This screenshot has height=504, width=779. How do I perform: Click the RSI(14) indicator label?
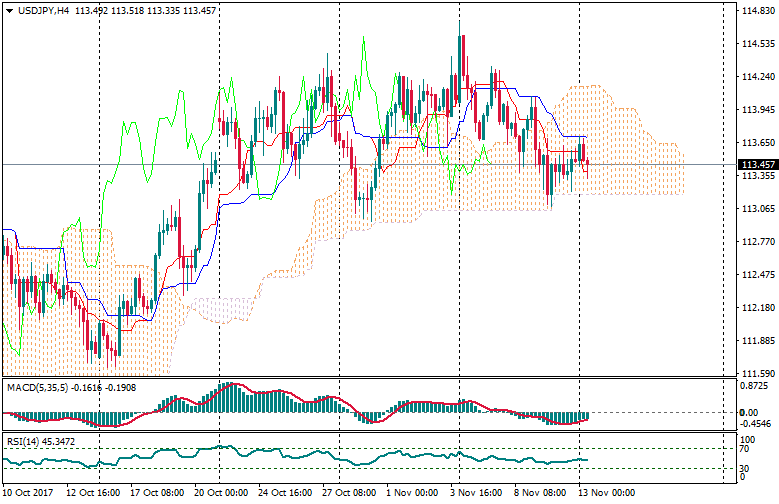coord(23,439)
